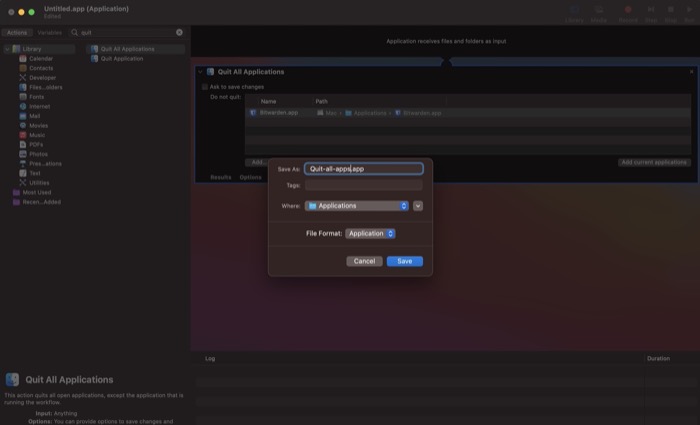The image size is (700, 425).
Task: Click the Add button under list
Action: click(257, 162)
